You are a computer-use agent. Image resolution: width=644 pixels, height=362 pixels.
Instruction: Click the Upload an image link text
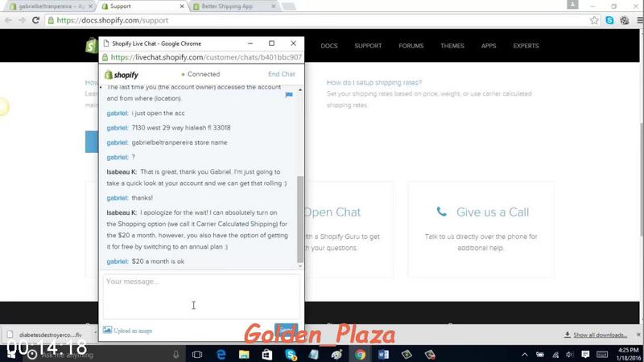pyautogui.click(x=133, y=331)
